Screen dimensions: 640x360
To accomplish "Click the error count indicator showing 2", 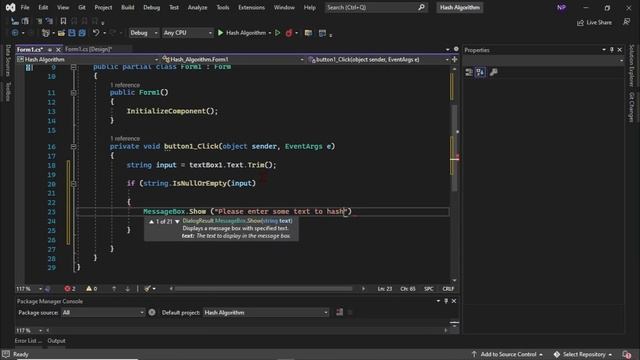I will pos(70,289).
